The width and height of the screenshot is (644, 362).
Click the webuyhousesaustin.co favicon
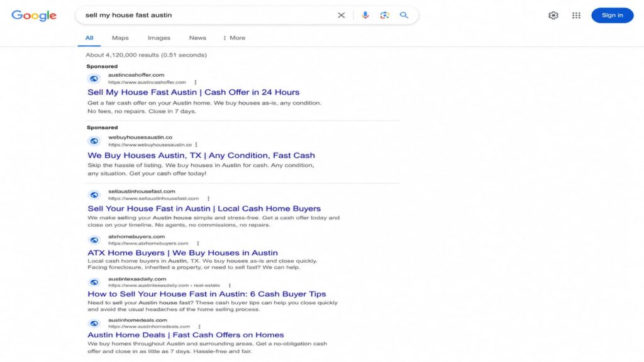pos(94,141)
